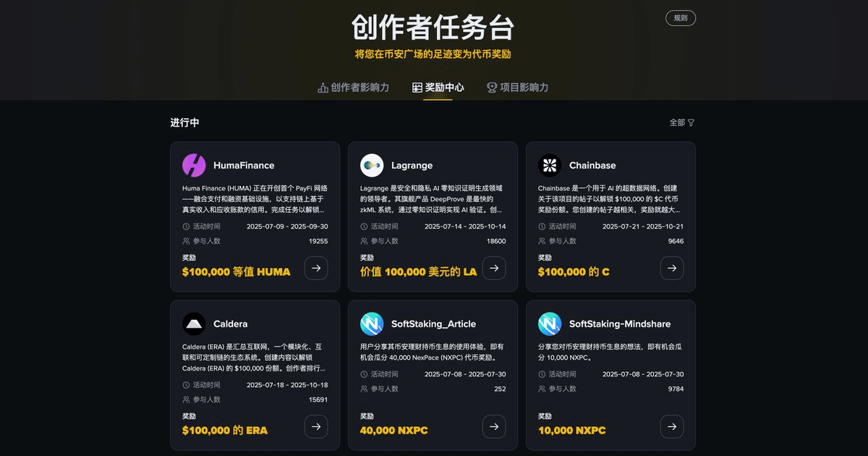Image resolution: width=868 pixels, height=456 pixels.
Task: Click the clock icon in Caldera card
Action: tap(187, 385)
